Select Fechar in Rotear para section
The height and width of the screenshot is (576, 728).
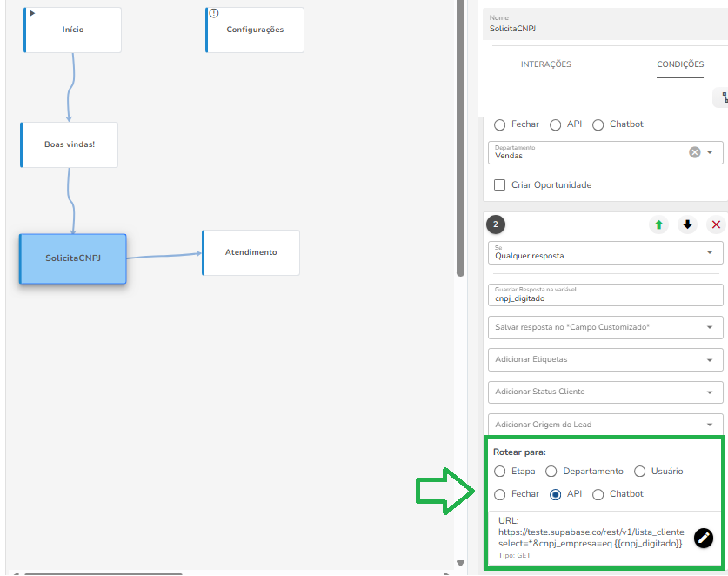click(499, 495)
